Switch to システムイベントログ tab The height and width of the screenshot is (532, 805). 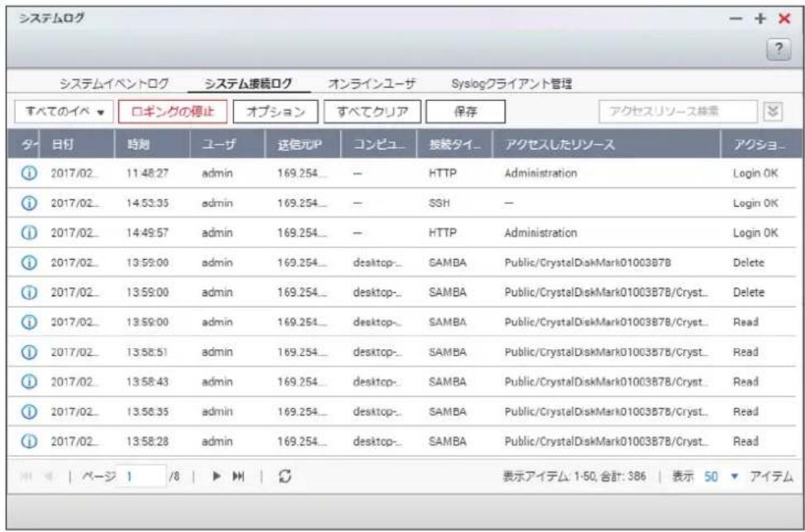pos(114,84)
